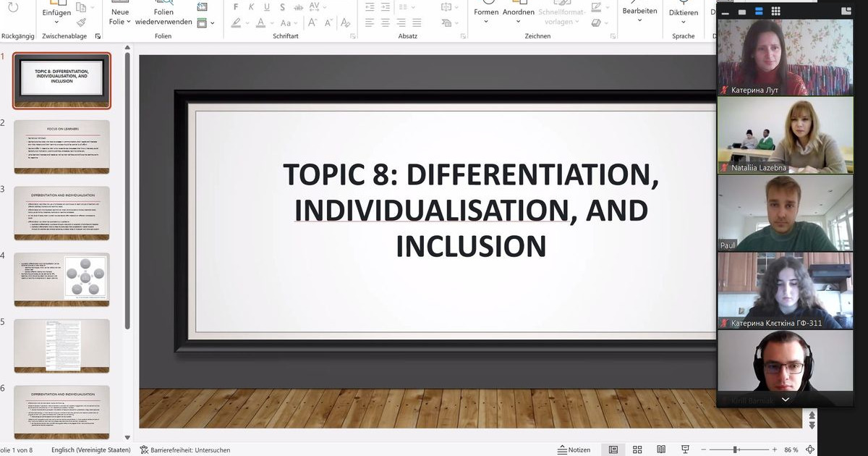This screenshot has height=456, width=868.
Task: Click the Format Painter brush icon
Action: point(81,23)
